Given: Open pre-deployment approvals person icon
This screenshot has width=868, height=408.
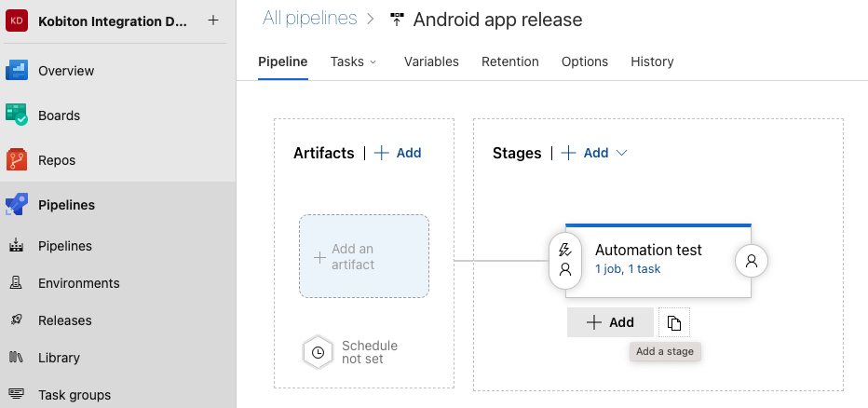Looking at the screenshot, I should tap(564, 269).
